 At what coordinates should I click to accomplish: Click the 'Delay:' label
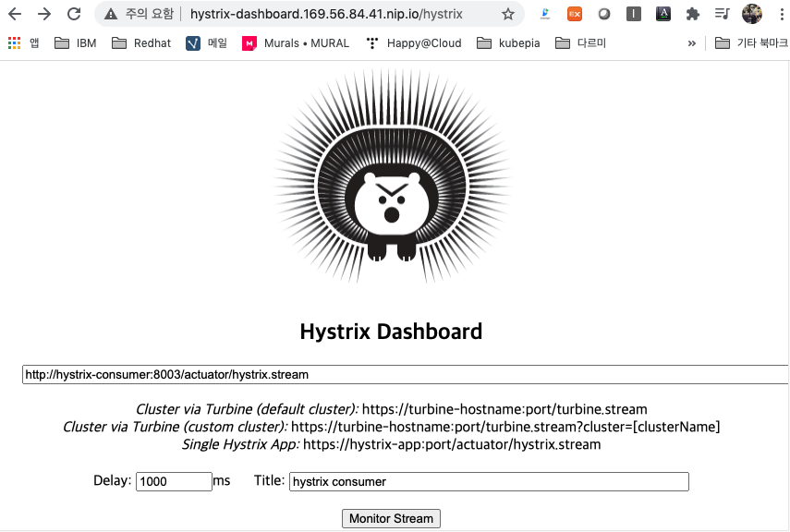coord(113,480)
